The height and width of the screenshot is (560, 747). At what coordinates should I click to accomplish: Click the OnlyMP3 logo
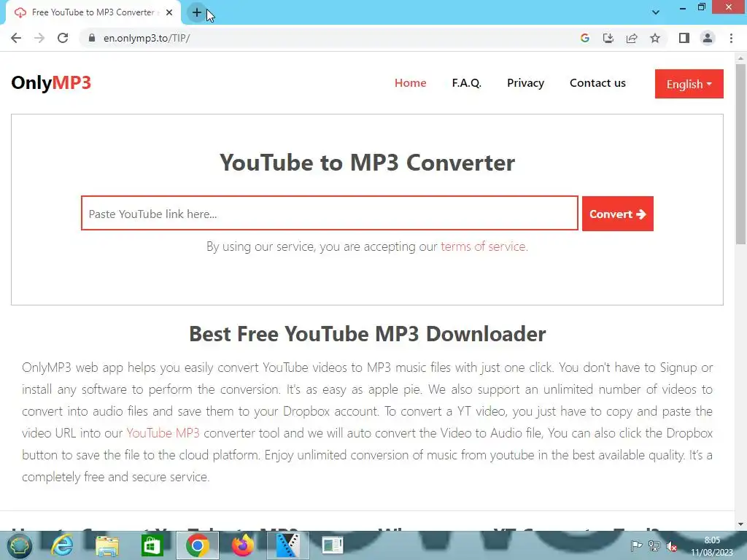coord(51,82)
